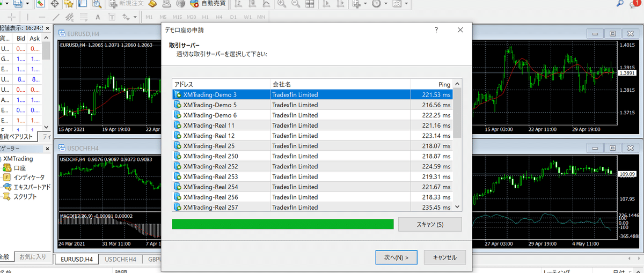Select XMTrading-Real 257 server row
The height and width of the screenshot is (273, 644).
[313, 206]
